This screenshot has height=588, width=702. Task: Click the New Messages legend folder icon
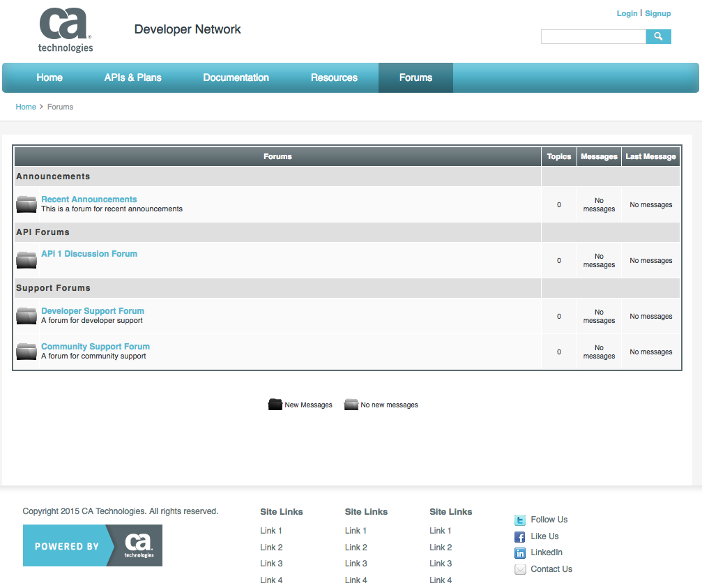pyautogui.click(x=275, y=404)
